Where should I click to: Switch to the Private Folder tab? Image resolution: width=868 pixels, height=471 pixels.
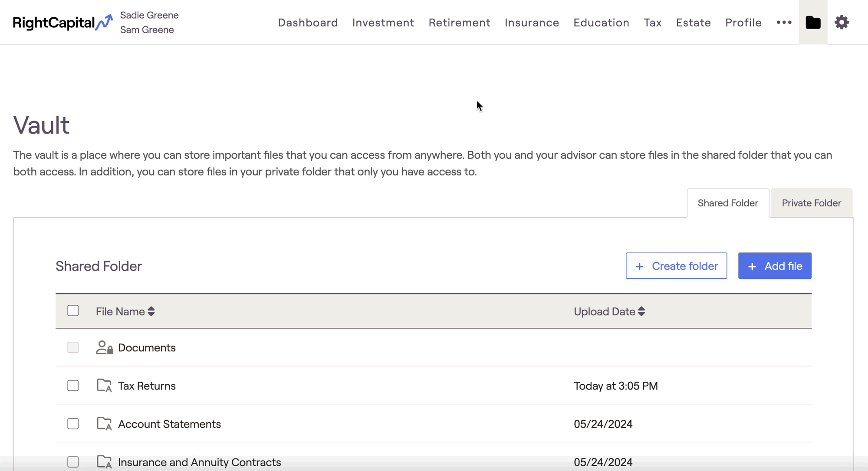pos(811,203)
